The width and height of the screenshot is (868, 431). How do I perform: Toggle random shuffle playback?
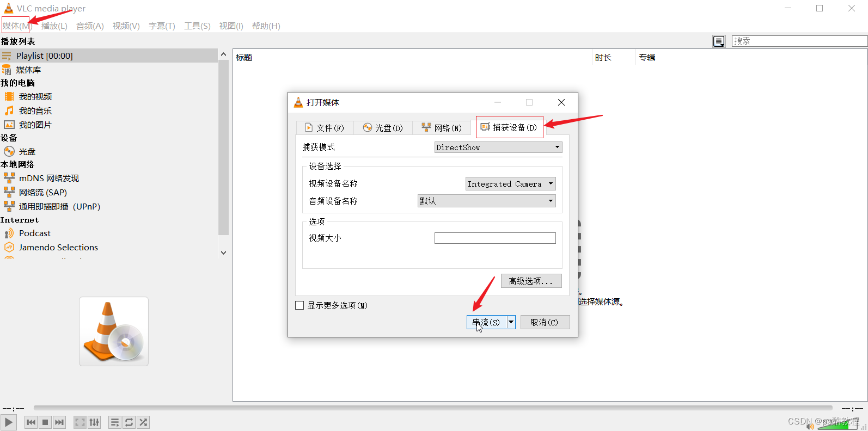143,422
